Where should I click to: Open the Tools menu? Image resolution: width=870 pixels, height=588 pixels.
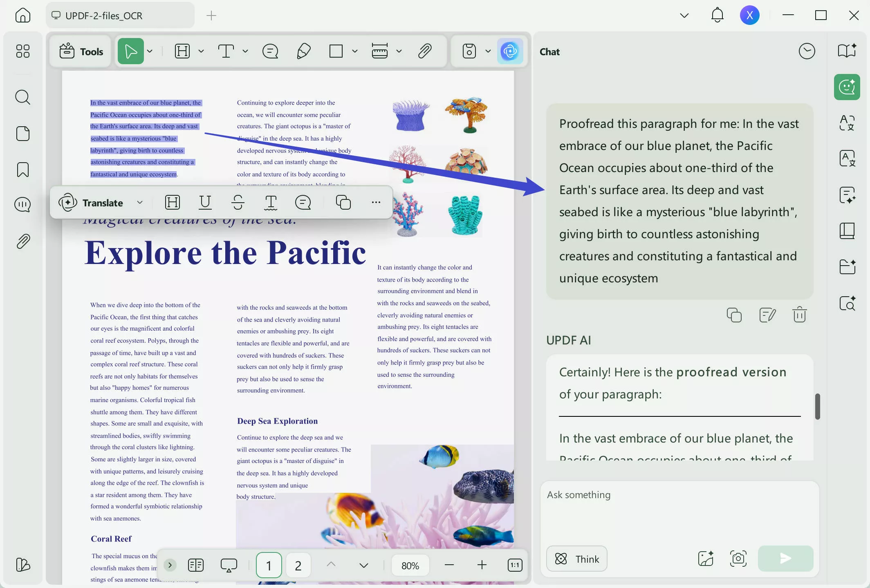pyautogui.click(x=80, y=51)
